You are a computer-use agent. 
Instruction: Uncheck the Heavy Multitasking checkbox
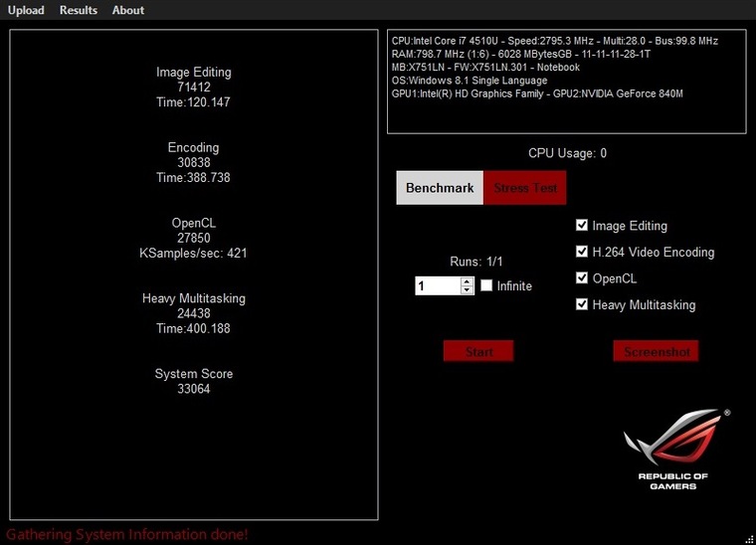coord(583,304)
